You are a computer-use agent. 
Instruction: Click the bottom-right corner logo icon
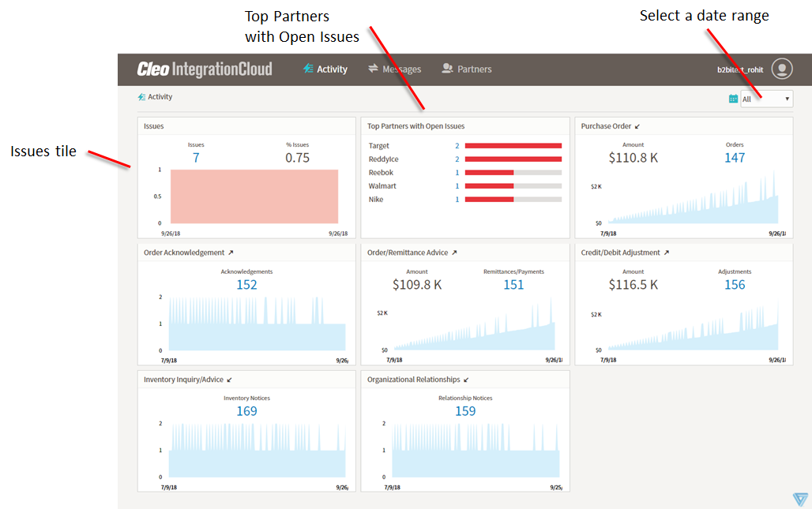coord(800,499)
